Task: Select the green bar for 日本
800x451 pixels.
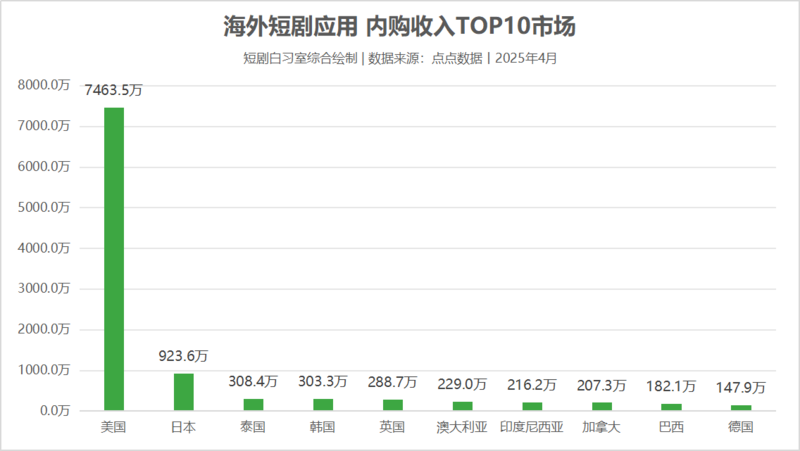Action: coord(183,392)
